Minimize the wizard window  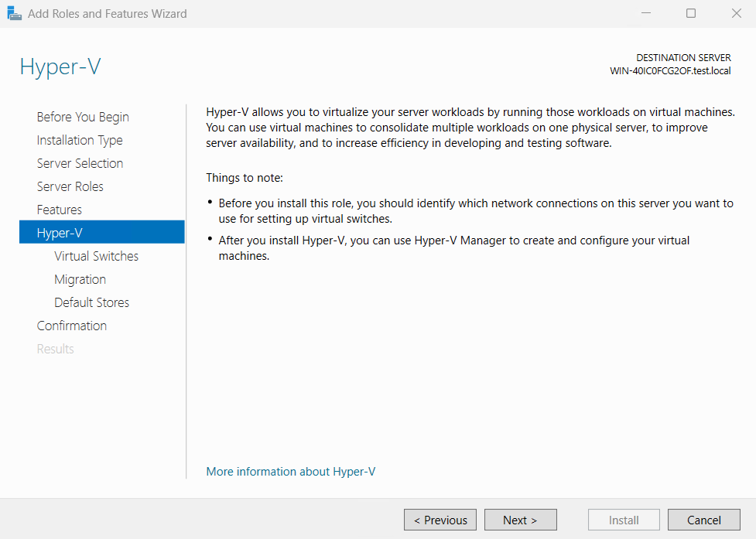(646, 13)
